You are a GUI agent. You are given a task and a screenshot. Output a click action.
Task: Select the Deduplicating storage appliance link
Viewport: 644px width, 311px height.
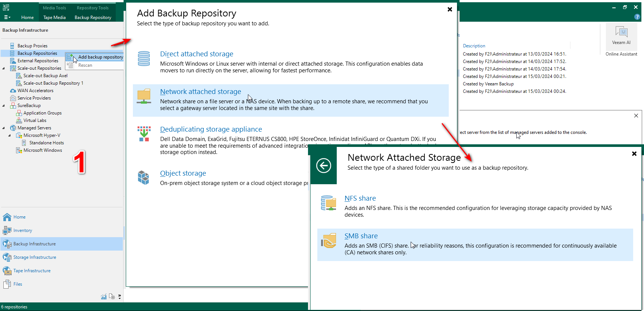[x=211, y=129]
